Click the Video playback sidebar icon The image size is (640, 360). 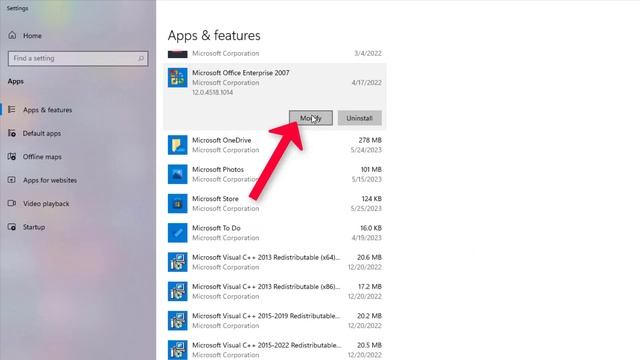[x=12, y=203]
